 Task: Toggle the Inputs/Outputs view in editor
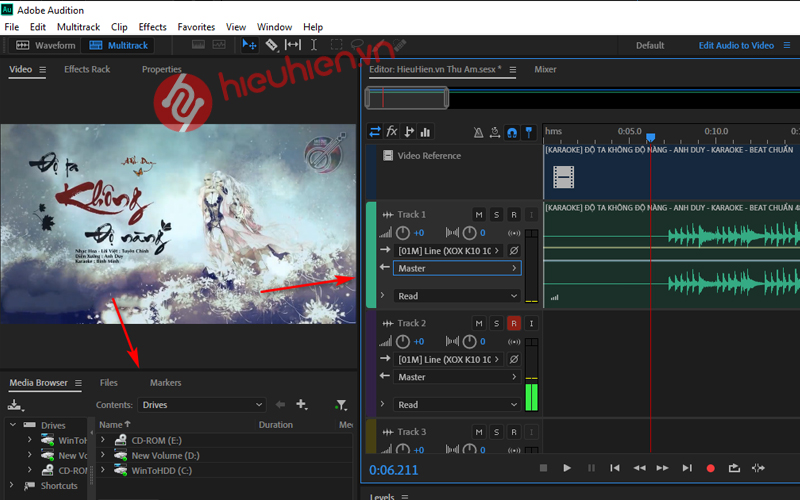pos(374,132)
